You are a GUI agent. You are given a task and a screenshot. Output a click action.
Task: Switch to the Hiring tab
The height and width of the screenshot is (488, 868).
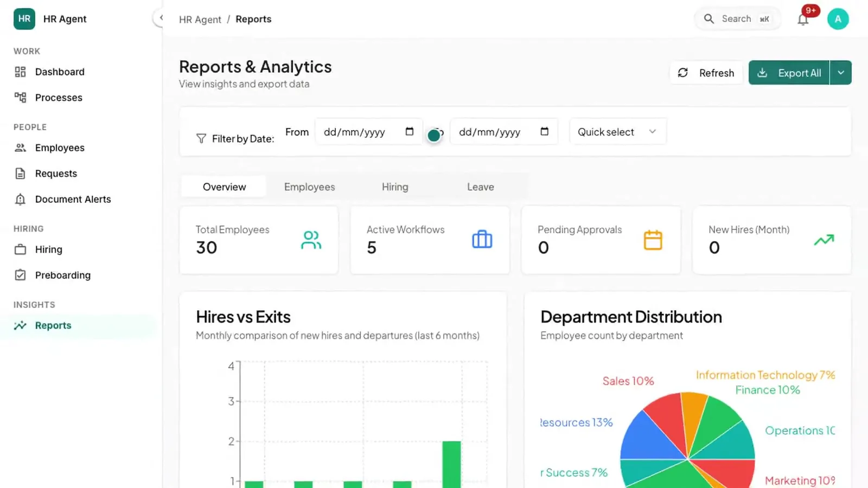coord(395,187)
